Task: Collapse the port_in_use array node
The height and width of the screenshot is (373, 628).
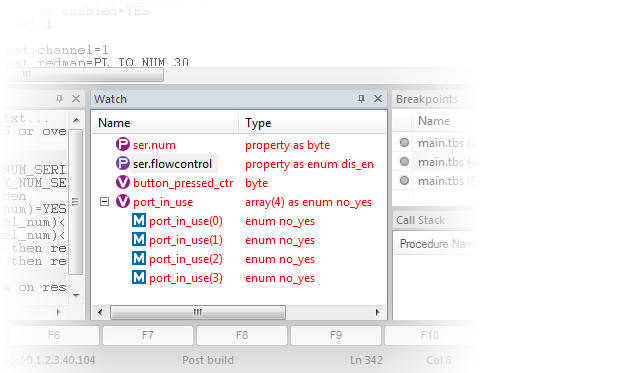Action: pyautogui.click(x=104, y=202)
